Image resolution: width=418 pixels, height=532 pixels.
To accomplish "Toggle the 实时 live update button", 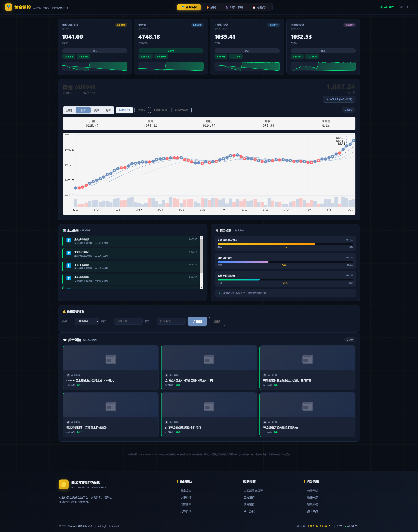I will click(348, 110).
